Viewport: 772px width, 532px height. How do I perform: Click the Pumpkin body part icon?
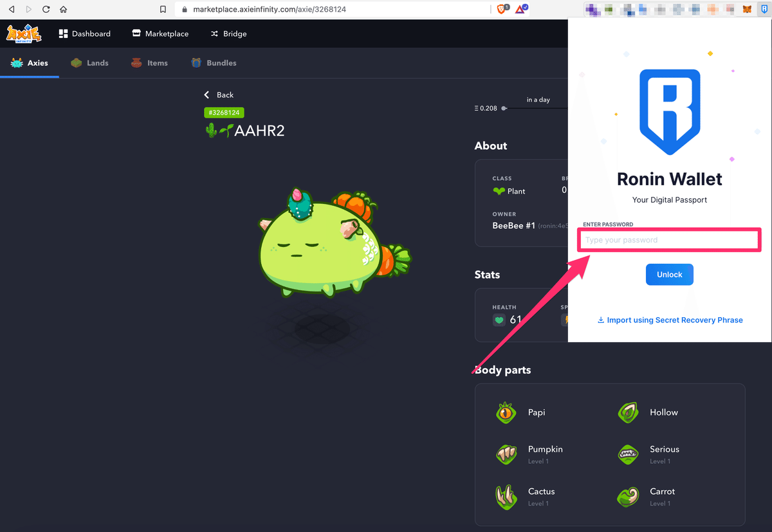coord(506,455)
